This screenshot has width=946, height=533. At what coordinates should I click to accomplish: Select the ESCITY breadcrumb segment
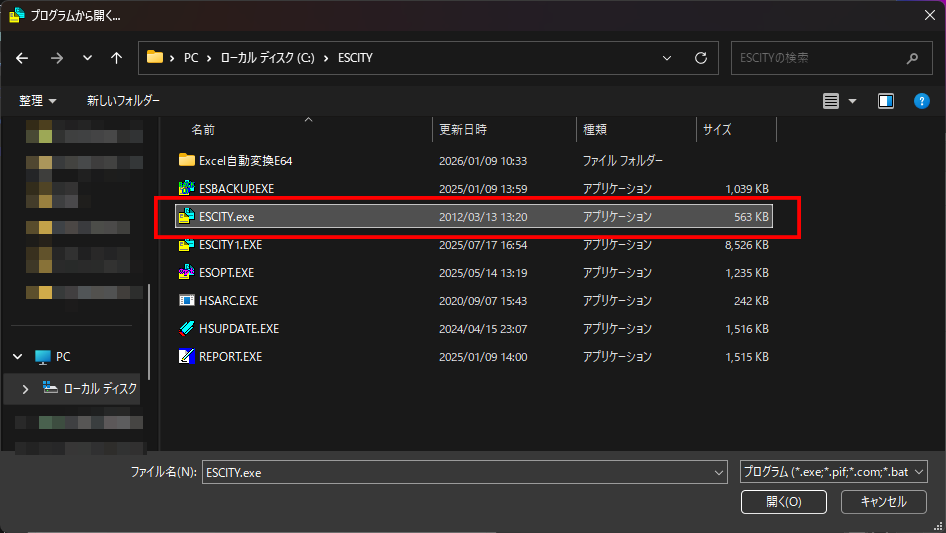(355, 58)
